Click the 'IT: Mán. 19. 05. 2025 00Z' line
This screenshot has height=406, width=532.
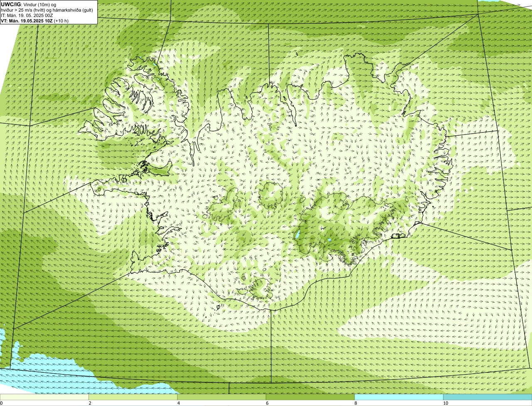(x=27, y=15)
